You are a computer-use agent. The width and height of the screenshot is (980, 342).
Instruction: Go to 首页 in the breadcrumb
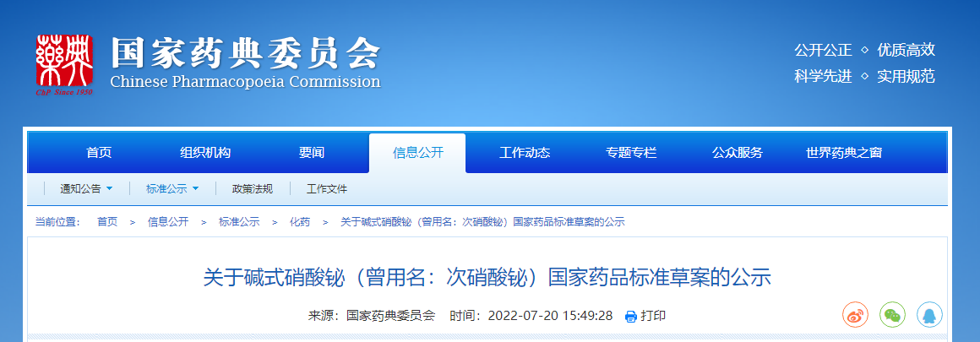[107, 222]
